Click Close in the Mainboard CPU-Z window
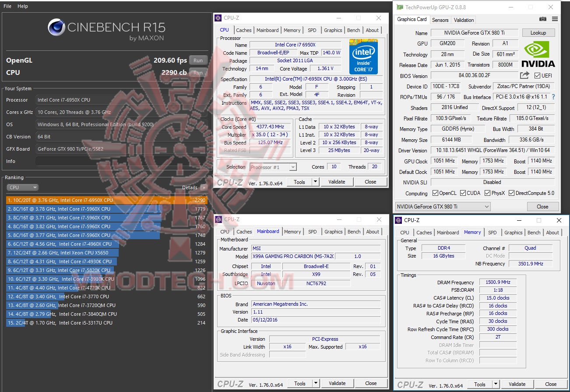570x392 pixels. 371,384
